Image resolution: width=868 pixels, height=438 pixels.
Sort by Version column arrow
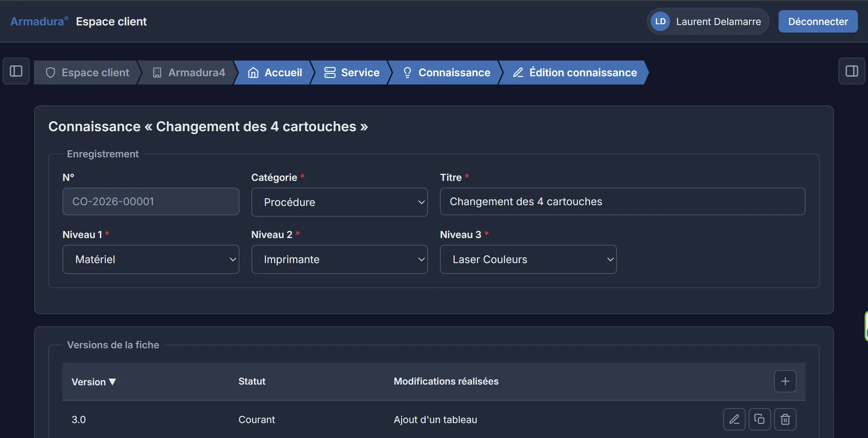click(x=112, y=382)
